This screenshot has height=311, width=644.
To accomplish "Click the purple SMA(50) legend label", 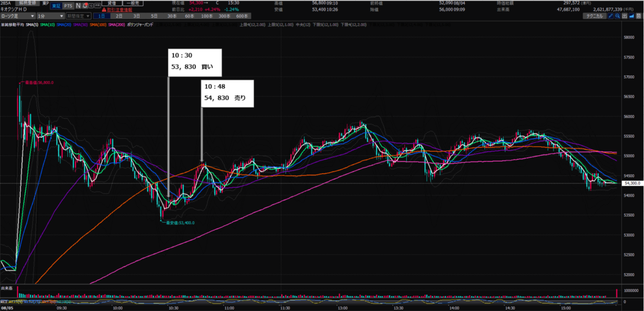I will pyautogui.click(x=80, y=25).
